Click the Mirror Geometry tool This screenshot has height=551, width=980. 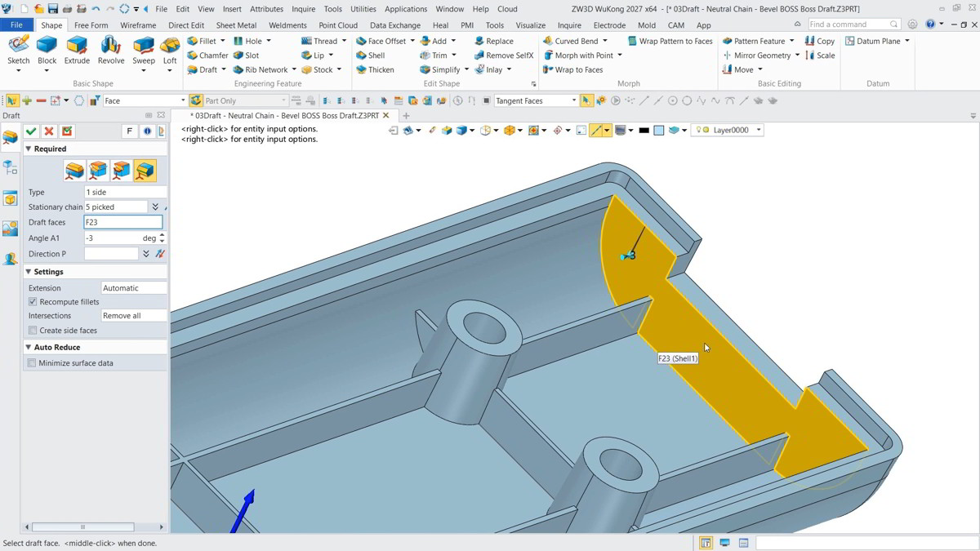(756, 56)
